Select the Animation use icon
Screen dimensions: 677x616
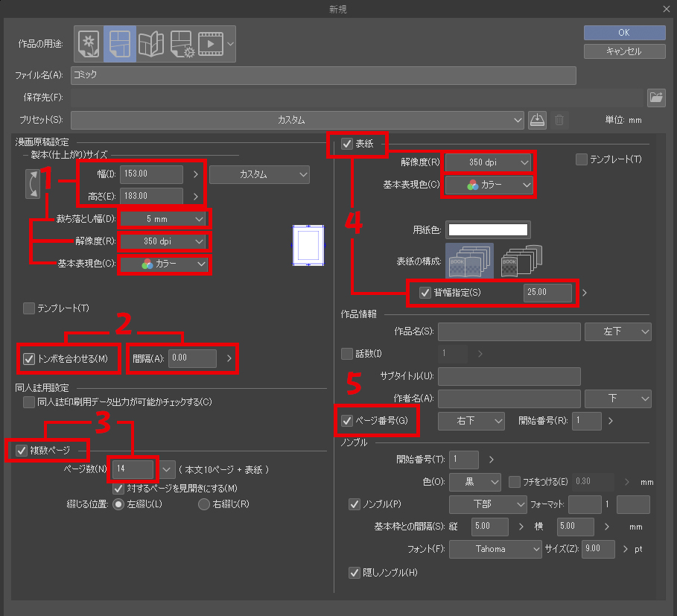point(212,44)
